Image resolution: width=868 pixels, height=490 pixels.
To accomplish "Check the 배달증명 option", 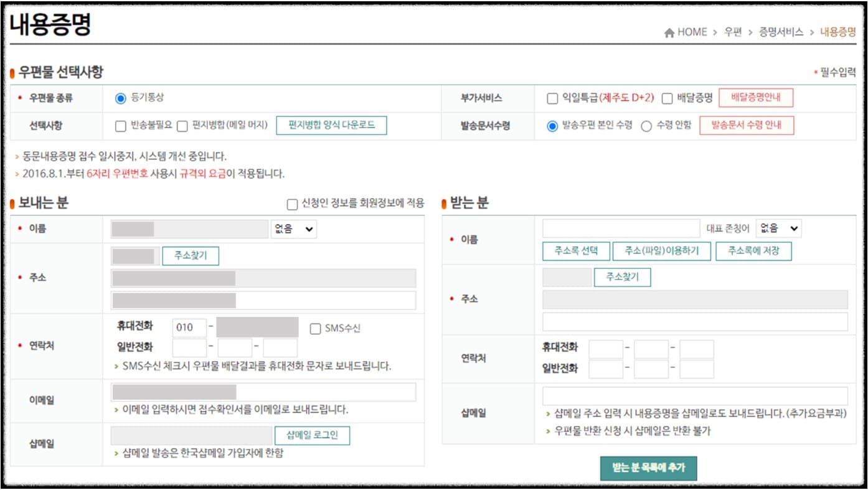I will tap(666, 98).
